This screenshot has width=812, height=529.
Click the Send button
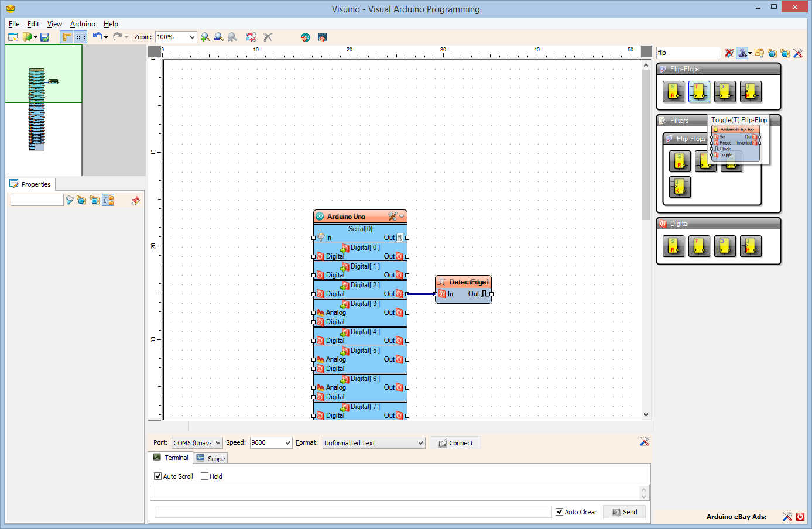coord(624,512)
